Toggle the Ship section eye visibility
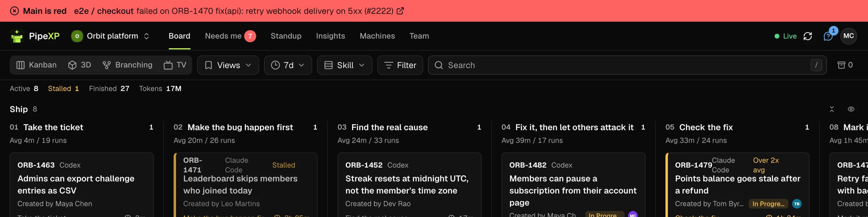 tap(851, 109)
